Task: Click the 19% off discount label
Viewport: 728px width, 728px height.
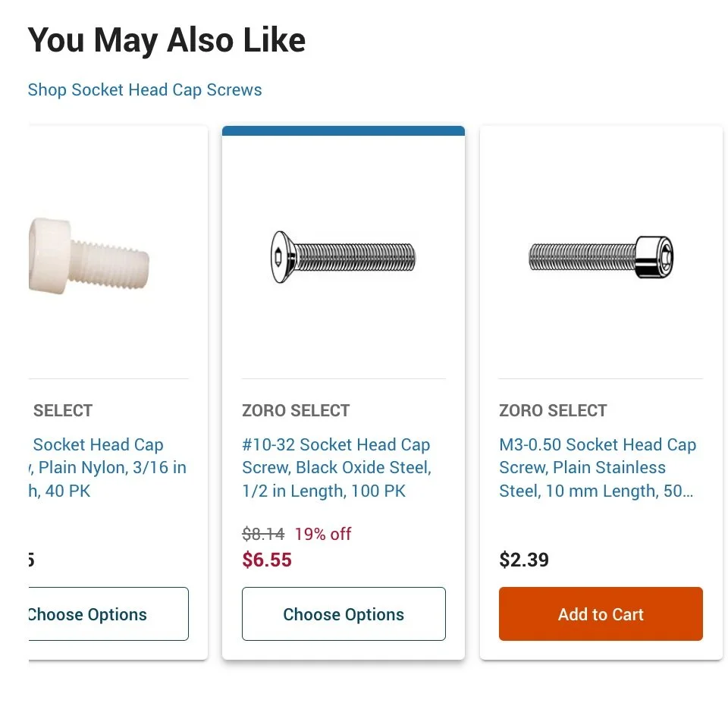Action: pyautogui.click(x=323, y=534)
